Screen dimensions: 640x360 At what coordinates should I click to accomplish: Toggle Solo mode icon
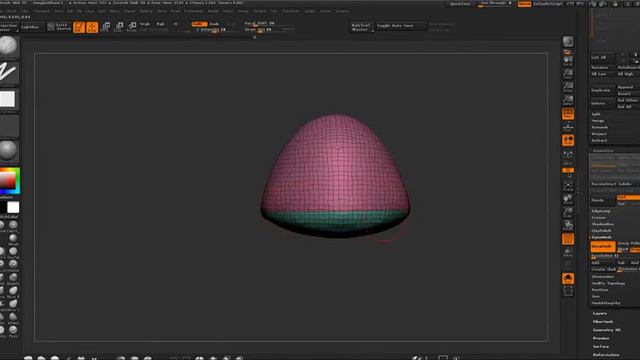tap(568, 279)
